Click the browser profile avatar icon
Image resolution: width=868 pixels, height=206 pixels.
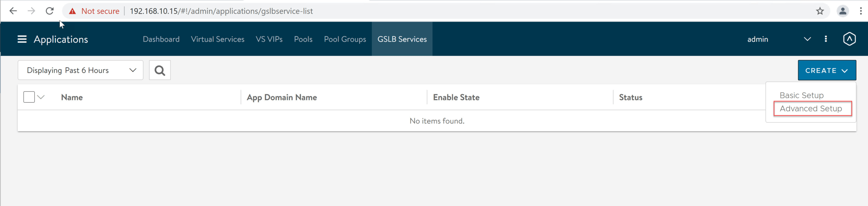click(843, 11)
